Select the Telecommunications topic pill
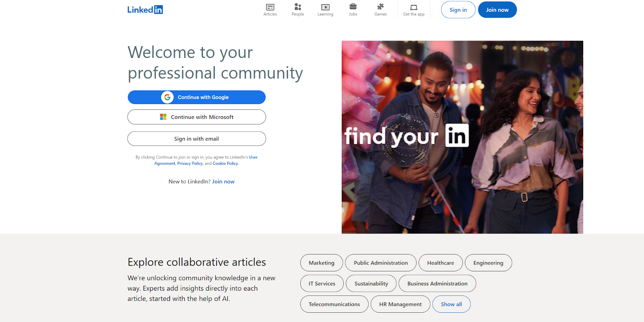The image size is (644, 322). pyautogui.click(x=334, y=304)
